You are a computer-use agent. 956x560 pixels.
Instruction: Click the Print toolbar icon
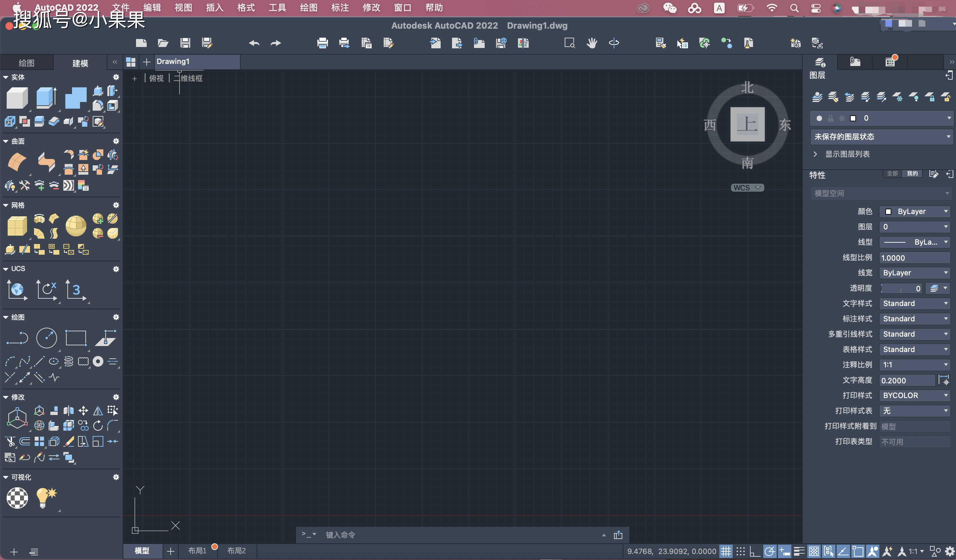(322, 43)
